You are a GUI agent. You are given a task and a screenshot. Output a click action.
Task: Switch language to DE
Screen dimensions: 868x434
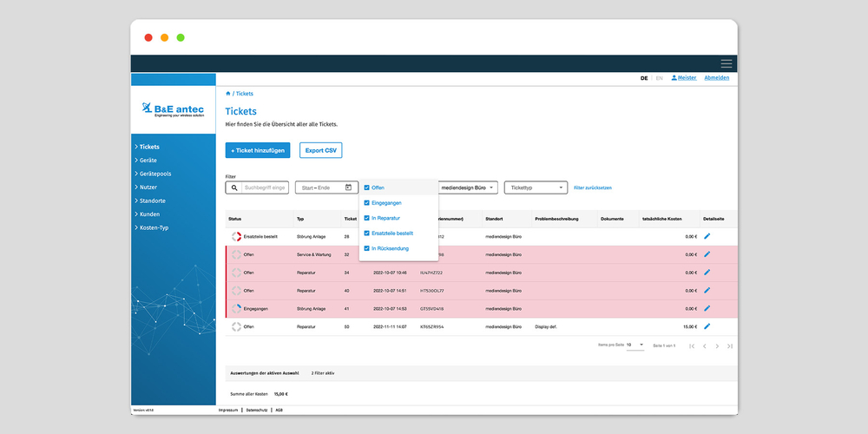pyautogui.click(x=644, y=78)
